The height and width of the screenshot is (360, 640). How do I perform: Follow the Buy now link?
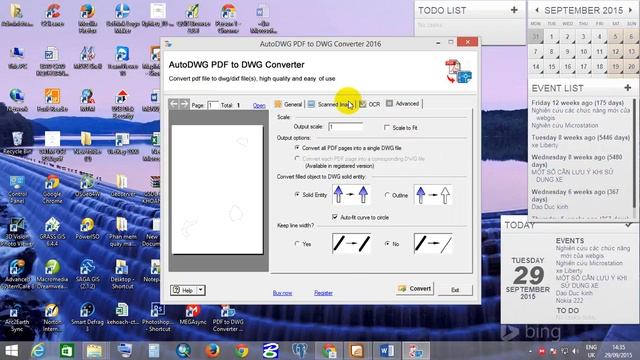click(282, 293)
